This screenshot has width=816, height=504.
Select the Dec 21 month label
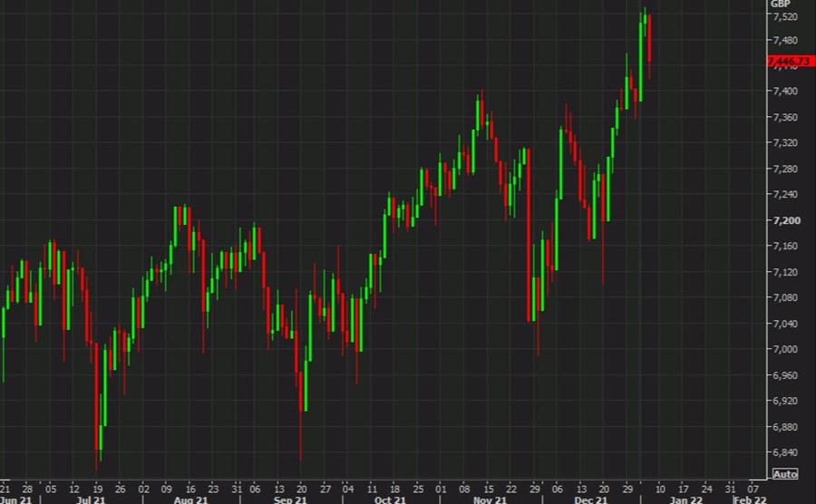[x=590, y=499]
